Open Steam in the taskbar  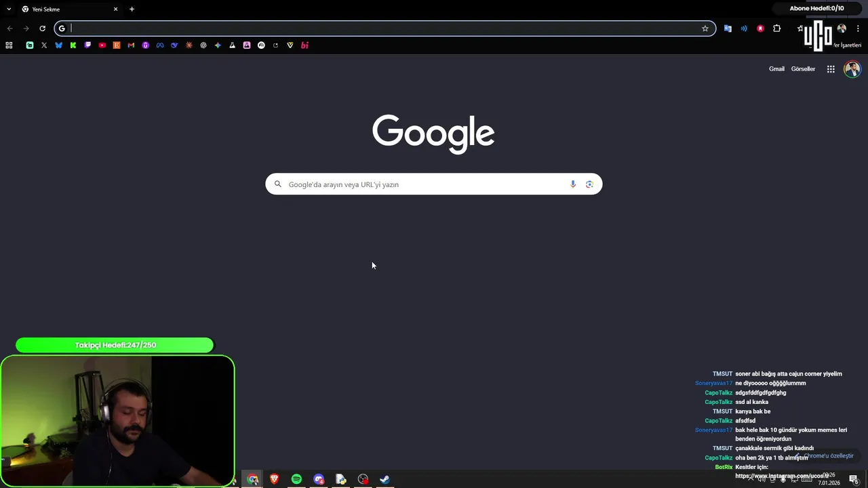(x=384, y=479)
